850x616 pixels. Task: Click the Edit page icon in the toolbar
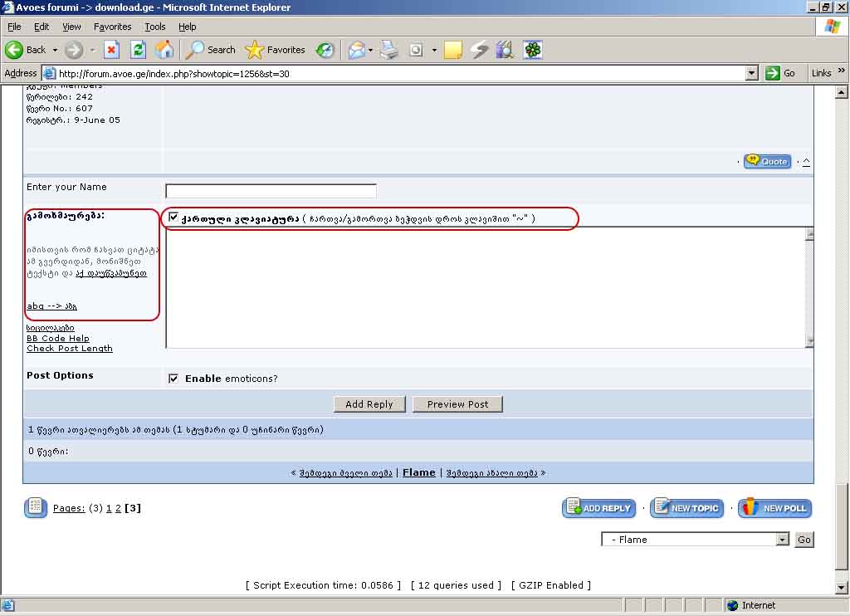(417, 50)
